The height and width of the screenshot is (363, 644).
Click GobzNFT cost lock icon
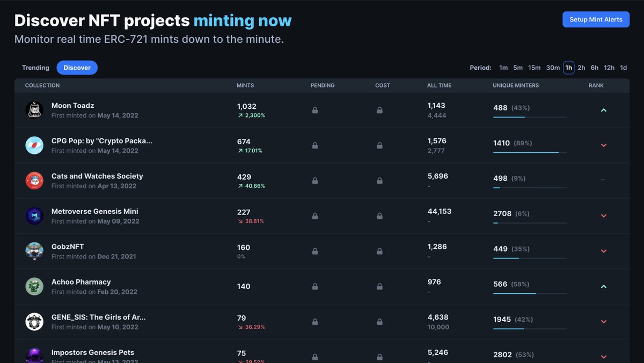(379, 251)
